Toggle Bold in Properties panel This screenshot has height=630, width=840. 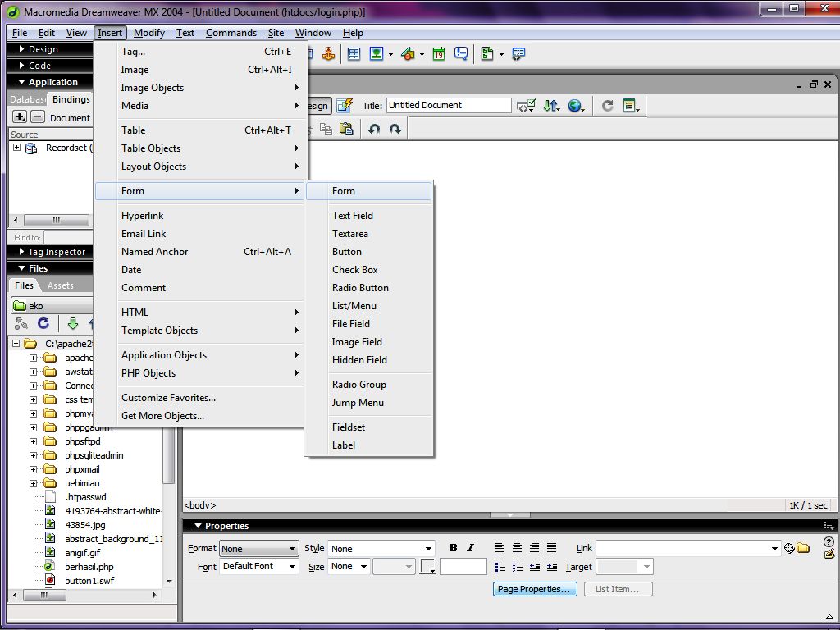453,547
